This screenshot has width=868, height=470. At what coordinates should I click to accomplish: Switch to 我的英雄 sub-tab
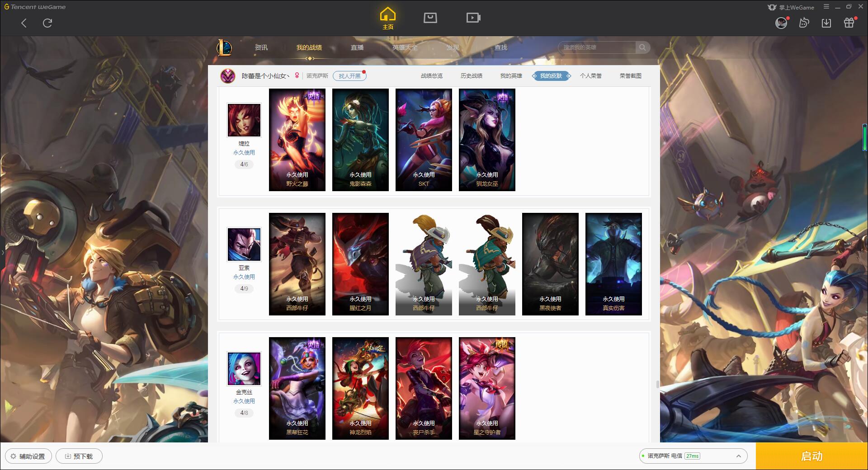[511, 76]
